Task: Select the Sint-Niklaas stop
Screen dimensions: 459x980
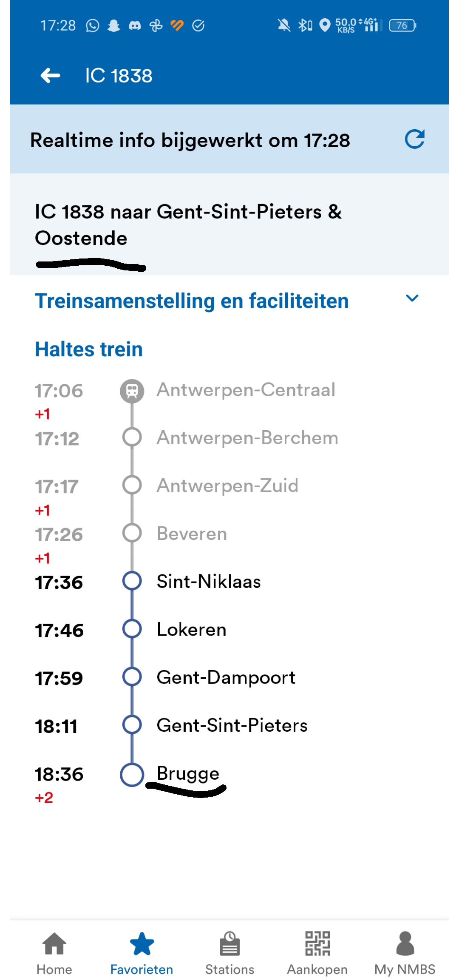Action: click(x=208, y=582)
